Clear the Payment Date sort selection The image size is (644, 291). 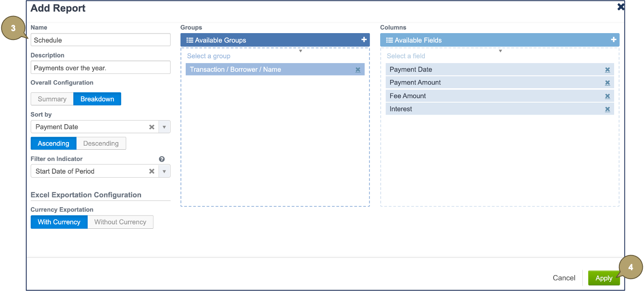[x=151, y=127]
